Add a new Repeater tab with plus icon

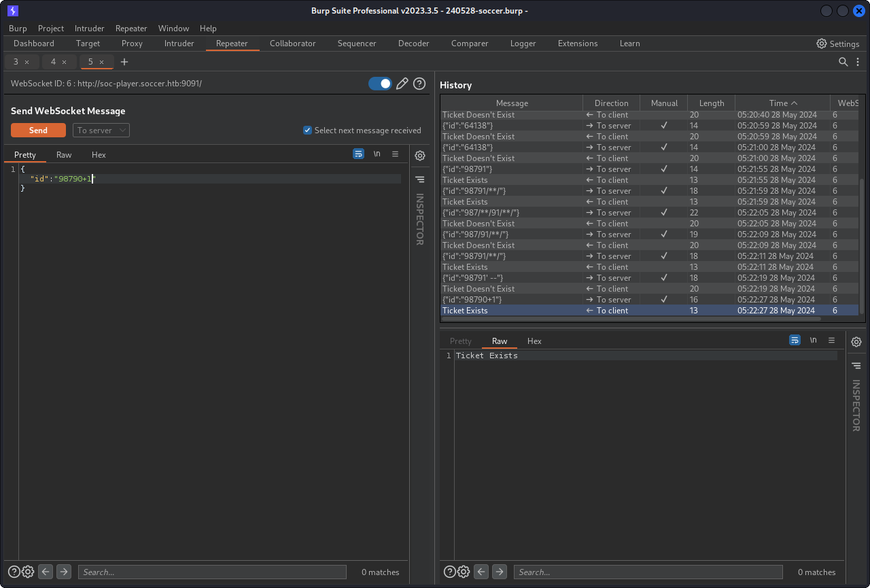tap(124, 62)
